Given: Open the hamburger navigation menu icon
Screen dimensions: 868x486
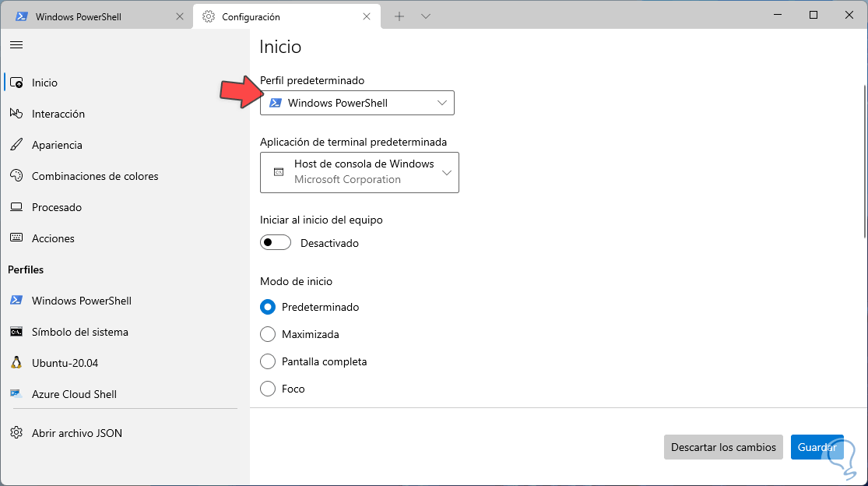Looking at the screenshot, I should coord(16,45).
